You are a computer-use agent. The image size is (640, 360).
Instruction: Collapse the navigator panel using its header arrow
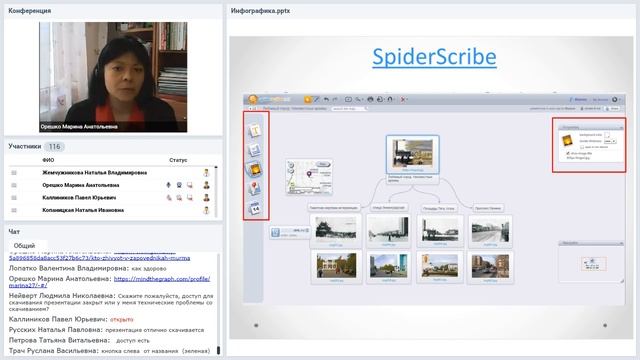click(x=621, y=243)
